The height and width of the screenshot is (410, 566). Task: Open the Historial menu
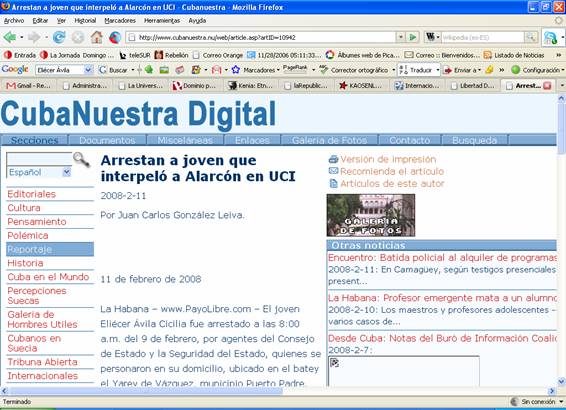tap(85, 21)
